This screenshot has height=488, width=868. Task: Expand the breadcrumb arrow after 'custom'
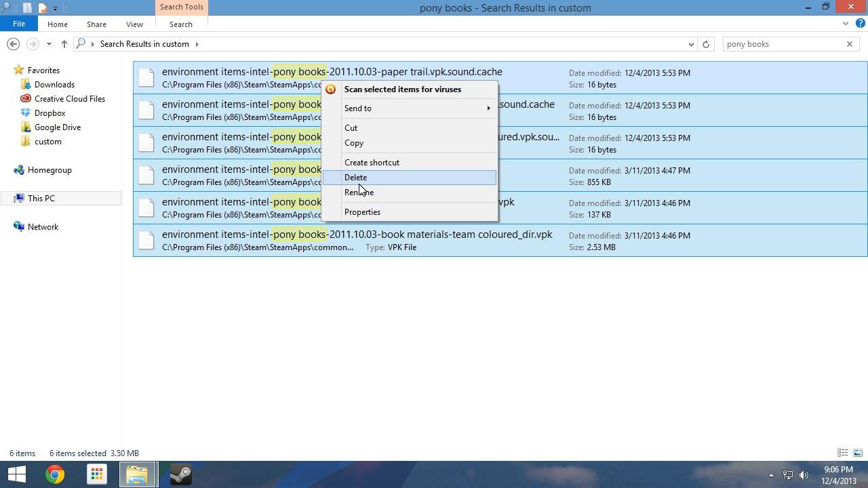coord(197,44)
